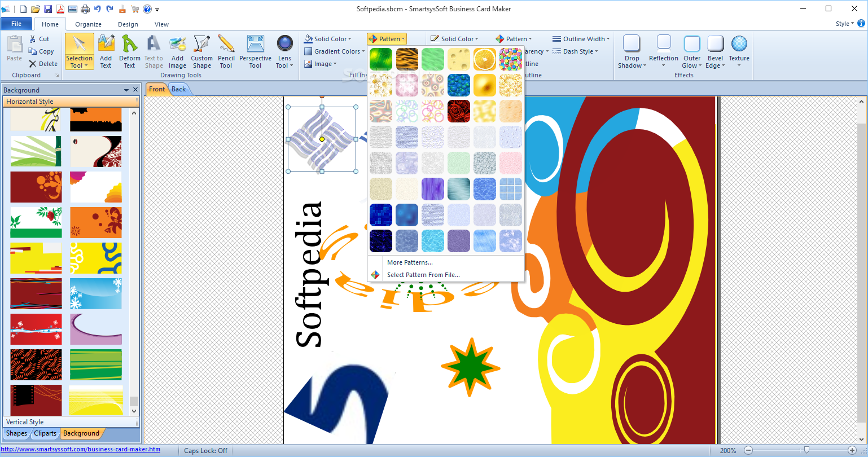This screenshot has width=868, height=457.
Task: Click the shopping cart icon
Action: tap(135, 8)
